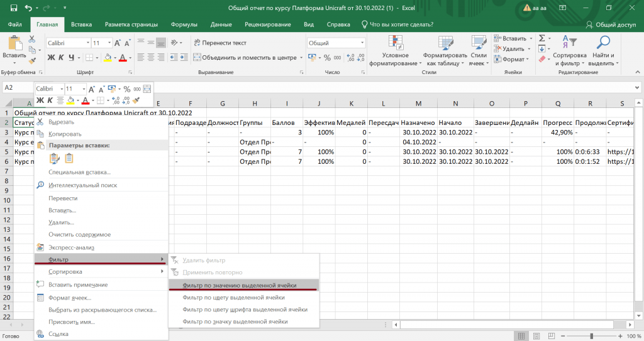Click cell containing 42,90%
Image resolution: width=644 pixels, height=341 pixels.
pyautogui.click(x=558, y=132)
